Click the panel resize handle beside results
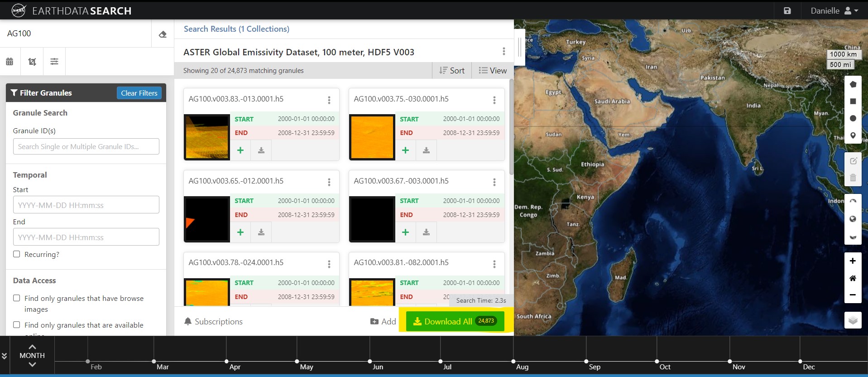 pyautogui.click(x=519, y=47)
